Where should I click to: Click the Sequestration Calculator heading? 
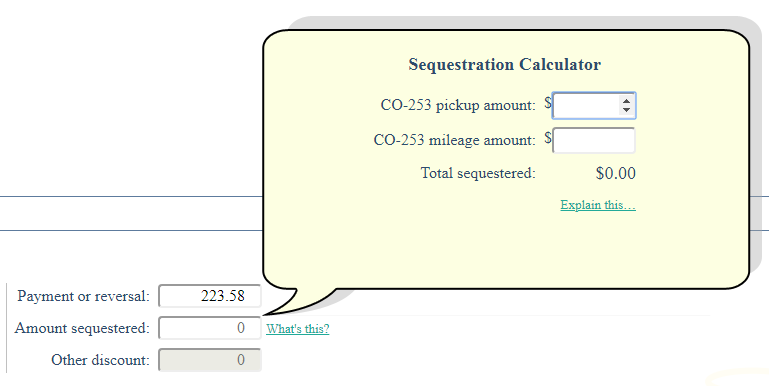(505, 64)
